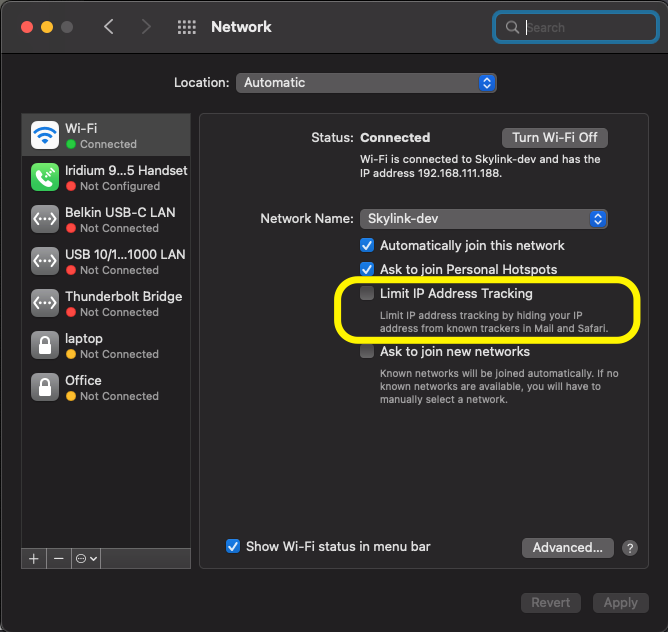This screenshot has height=632, width=668.
Task: Click the yellow minimize window button
Action: (47, 27)
